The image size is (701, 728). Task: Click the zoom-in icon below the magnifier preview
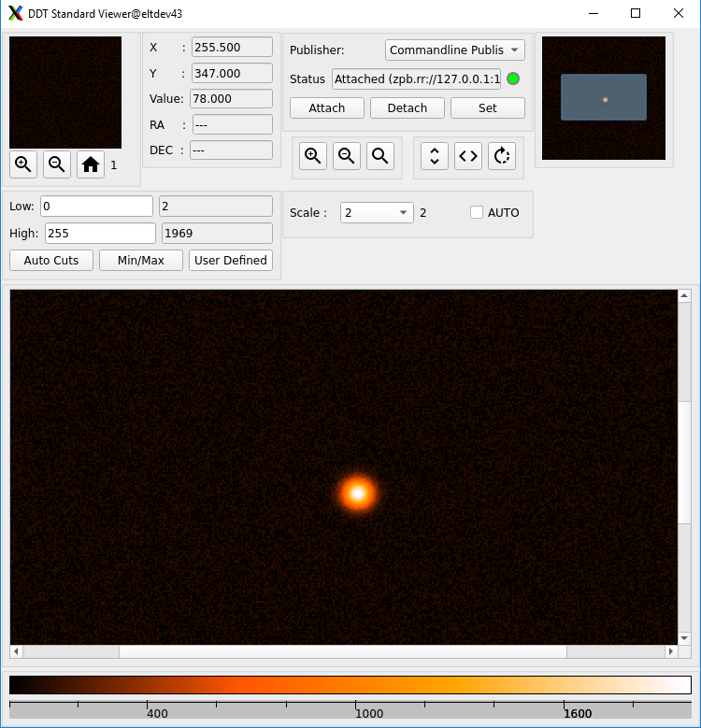pyautogui.click(x=23, y=164)
